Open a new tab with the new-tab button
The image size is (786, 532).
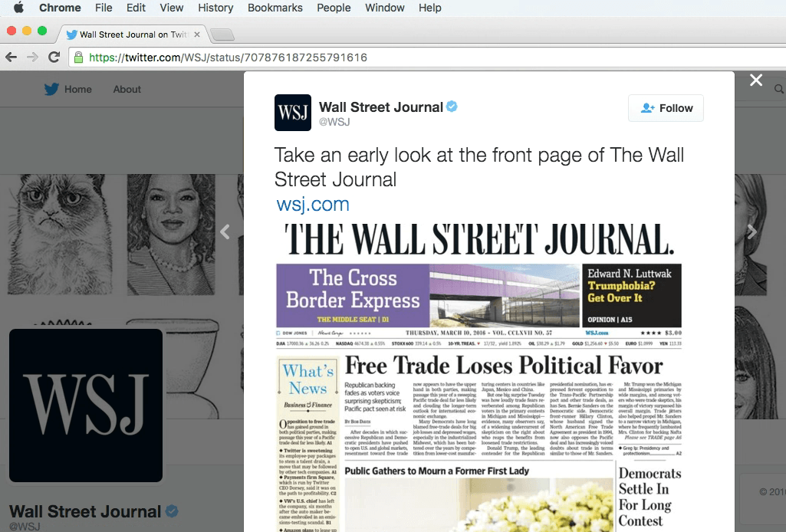coord(222,34)
